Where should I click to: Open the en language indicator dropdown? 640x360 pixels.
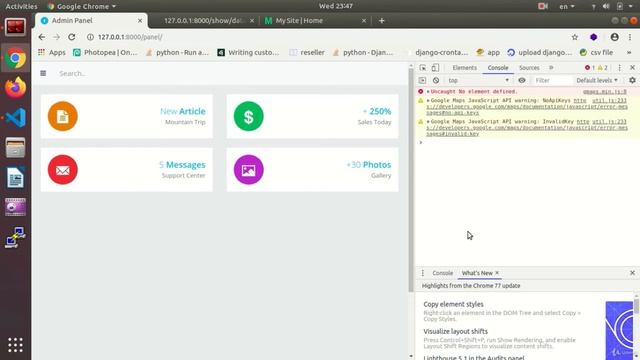(x=567, y=6)
